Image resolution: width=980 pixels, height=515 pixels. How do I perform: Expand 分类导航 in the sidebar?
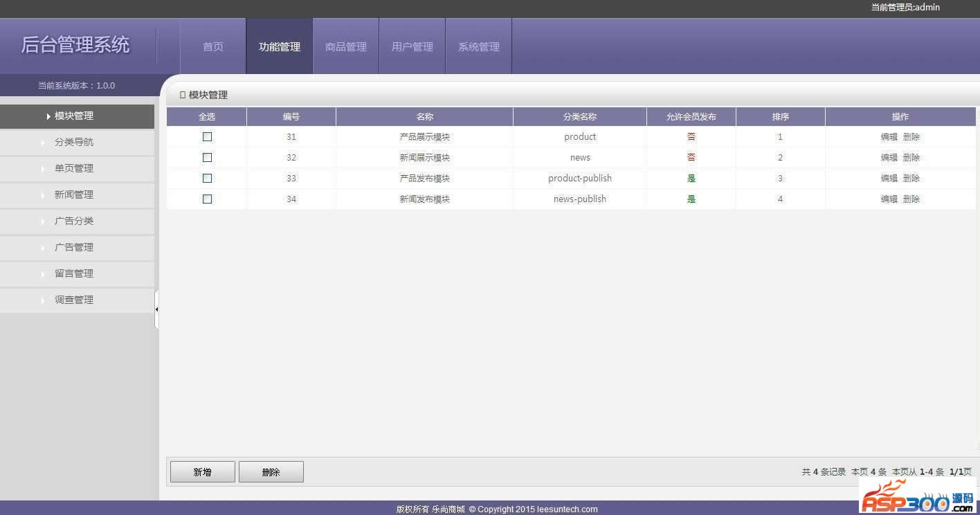tap(74, 142)
